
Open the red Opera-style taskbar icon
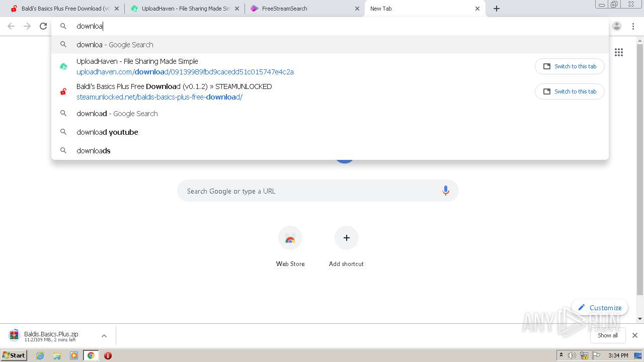108,355
